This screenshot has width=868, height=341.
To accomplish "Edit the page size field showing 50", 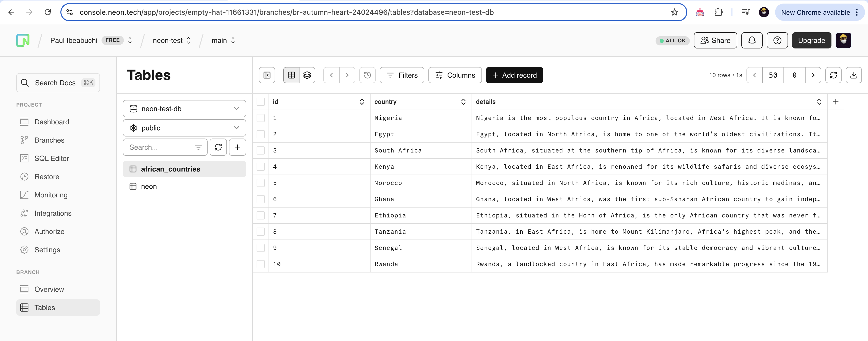I will pyautogui.click(x=773, y=75).
